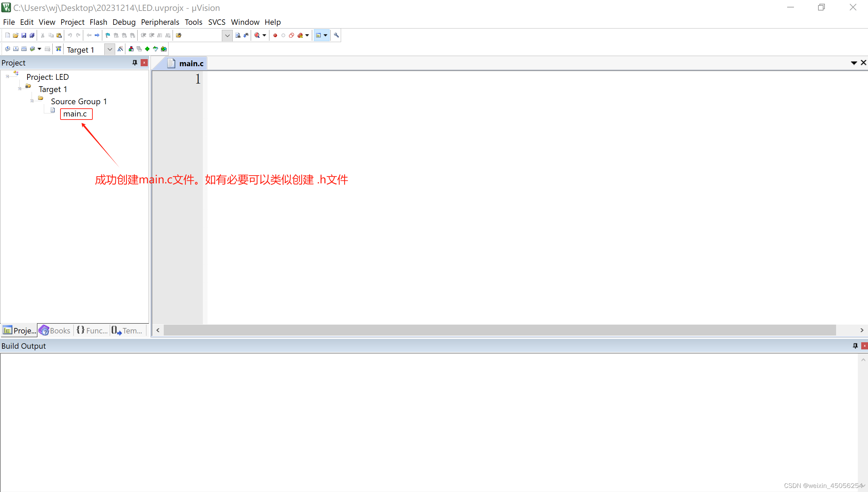Click the Batch Build layered icon
Image resolution: width=868 pixels, height=492 pixels.
pyautogui.click(x=32, y=49)
